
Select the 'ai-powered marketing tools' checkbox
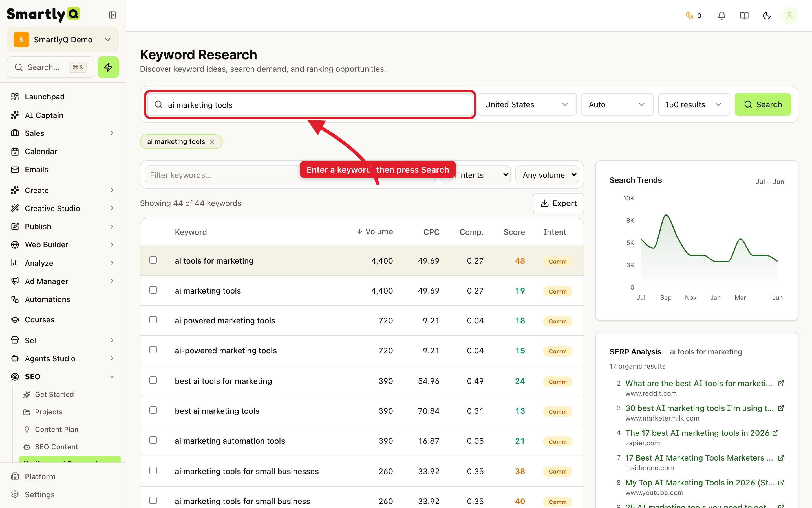point(153,350)
